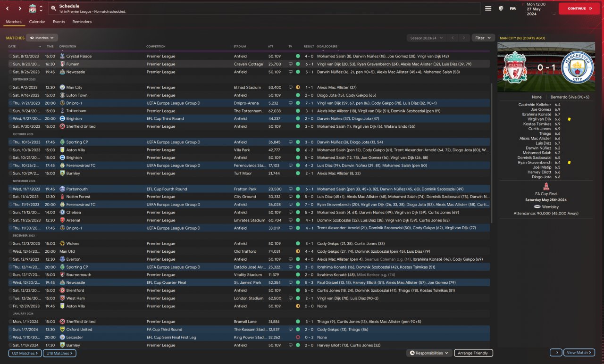The width and height of the screenshot is (604, 364).
Task: Click the Sporting CP crest in the 10/5/2023 row
Action: tap(62, 142)
